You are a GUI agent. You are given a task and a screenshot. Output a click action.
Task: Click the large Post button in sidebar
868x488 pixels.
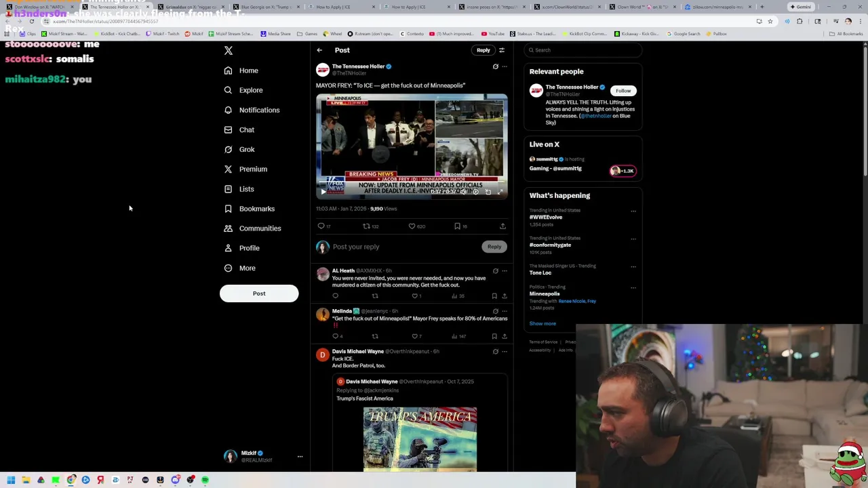[259, 293]
